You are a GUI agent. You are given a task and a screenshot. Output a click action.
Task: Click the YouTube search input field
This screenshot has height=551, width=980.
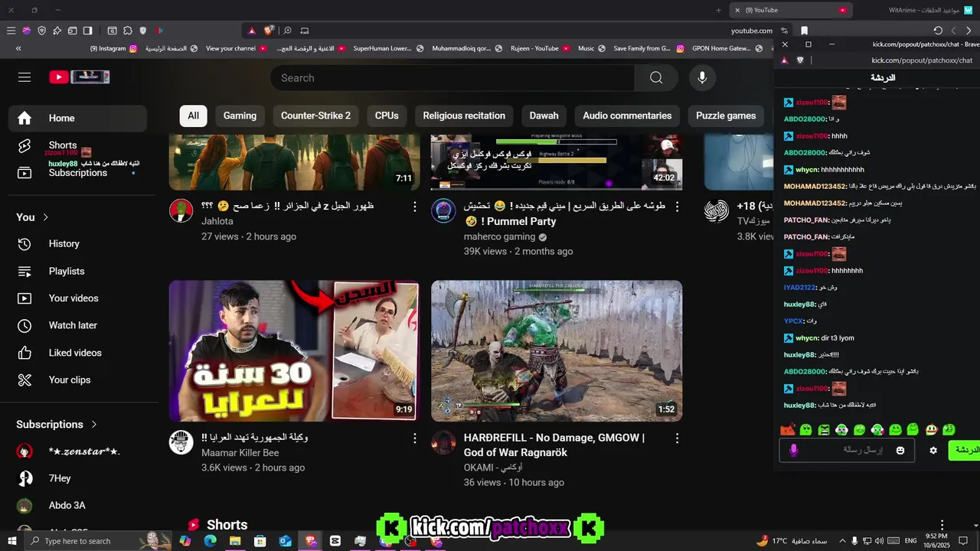click(x=452, y=77)
